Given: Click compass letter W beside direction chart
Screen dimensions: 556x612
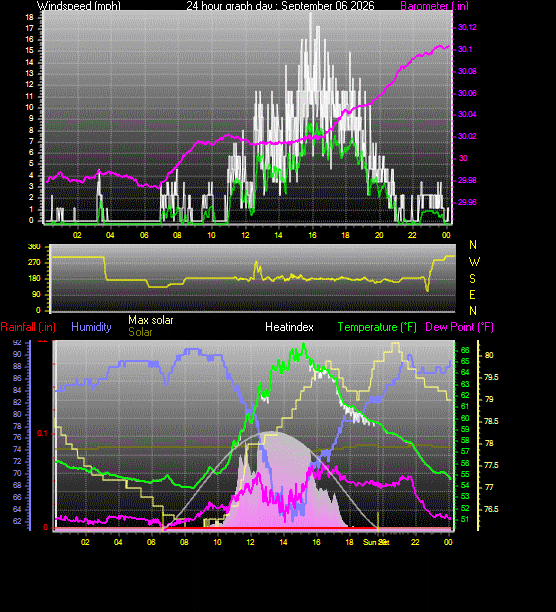Looking at the screenshot, I should click(x=474, y=262).
